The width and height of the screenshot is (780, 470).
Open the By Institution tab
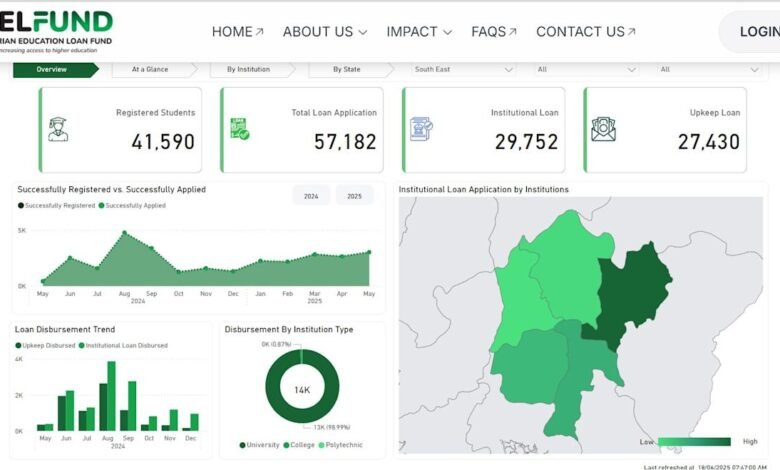[246, 70]
